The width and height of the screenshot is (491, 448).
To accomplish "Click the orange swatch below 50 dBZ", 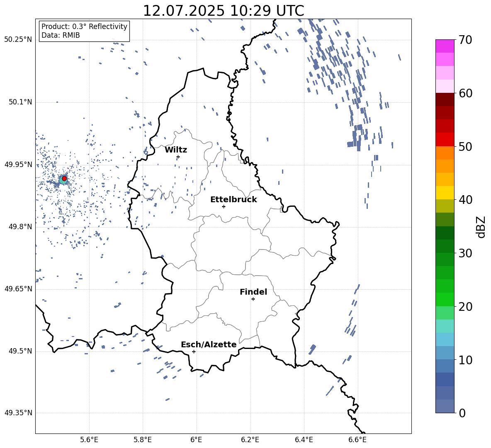I will 445,153.
